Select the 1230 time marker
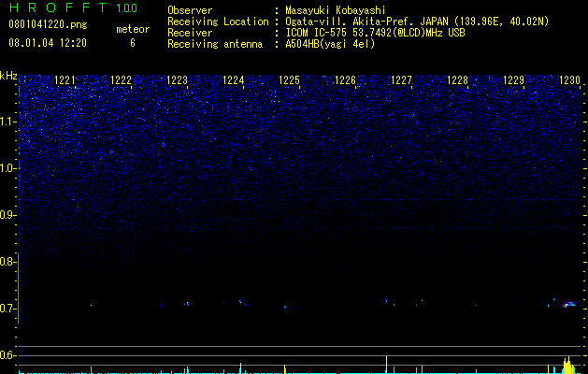 pyautogui.click(x=569, y=80)
